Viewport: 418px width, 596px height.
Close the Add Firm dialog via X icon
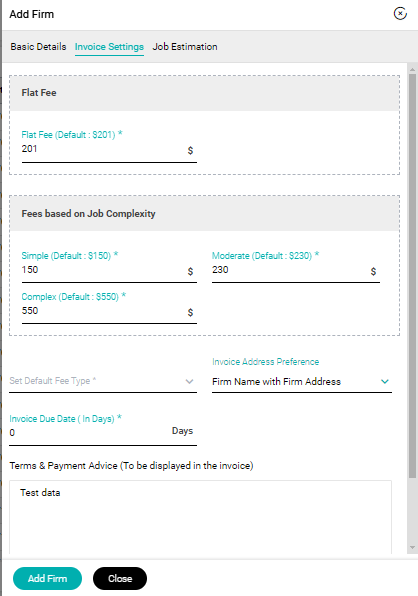tap(400, 14)
